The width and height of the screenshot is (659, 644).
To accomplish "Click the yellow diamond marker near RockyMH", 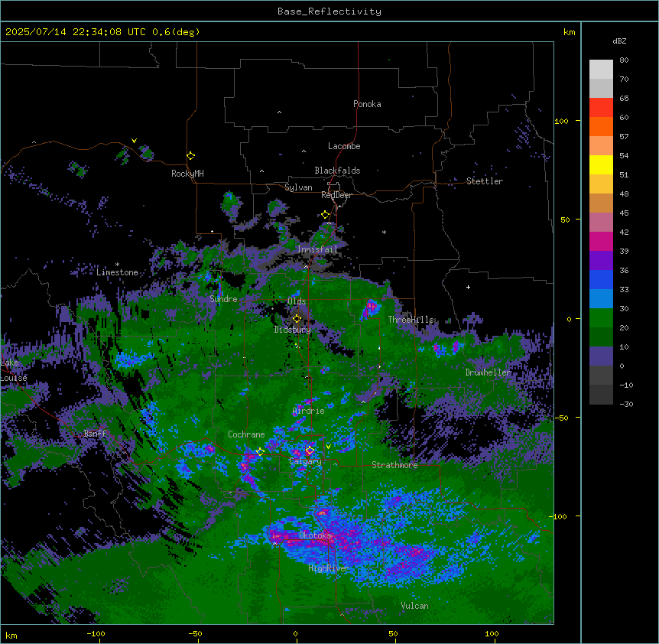I will point(190,155).
